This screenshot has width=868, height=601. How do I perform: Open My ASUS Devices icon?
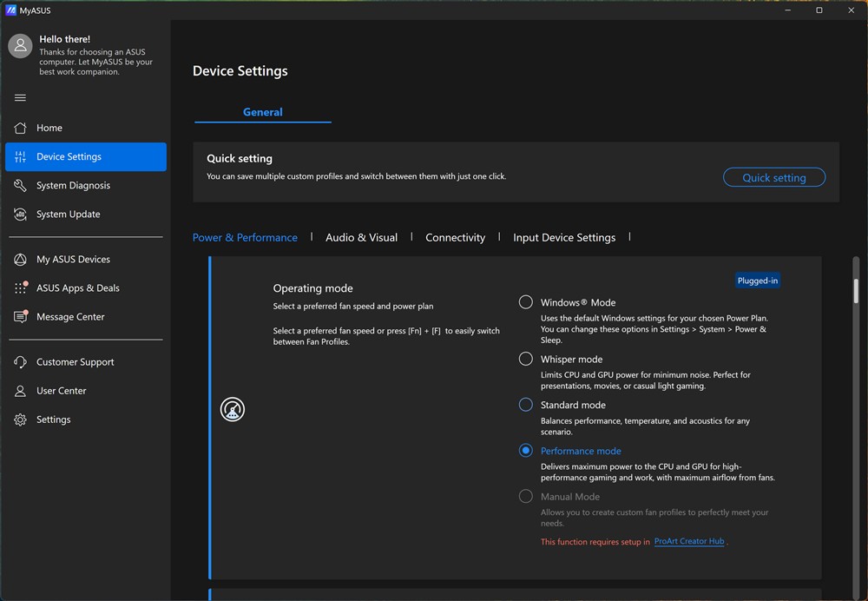click(x=20, y=259)
